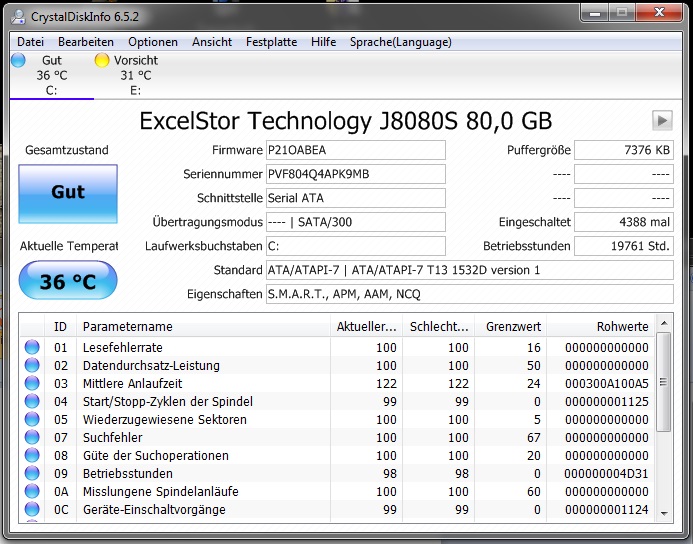Image resolution: width=693 pixels, height=544 pixels.
Task: Click the Schlecht... column header
Action: click(438, 327)
